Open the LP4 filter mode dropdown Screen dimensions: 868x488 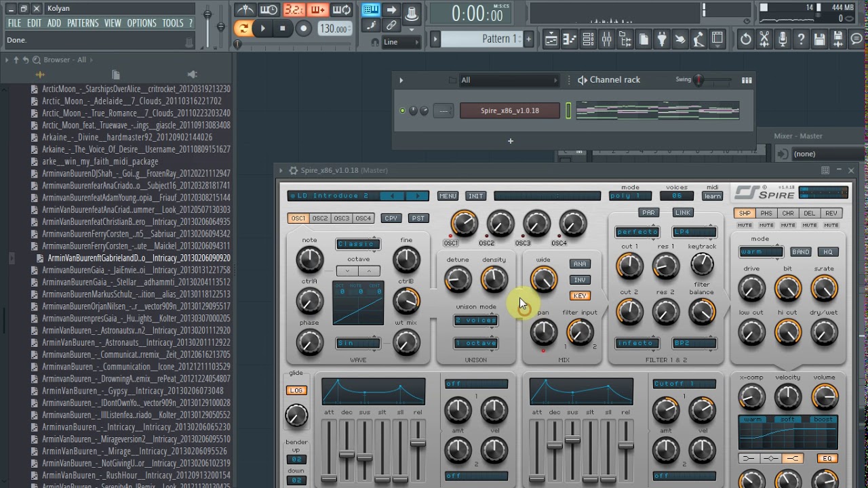point(694,232)
